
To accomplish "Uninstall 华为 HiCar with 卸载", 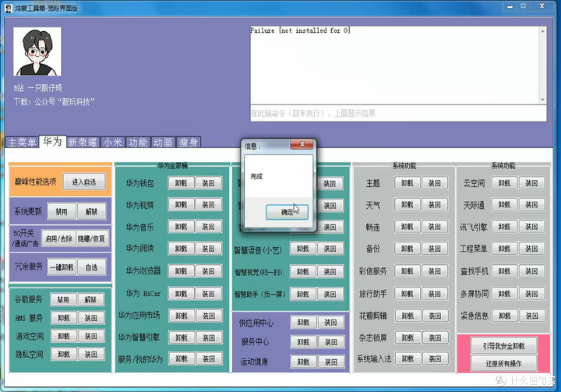I will [x=181, y=294].
